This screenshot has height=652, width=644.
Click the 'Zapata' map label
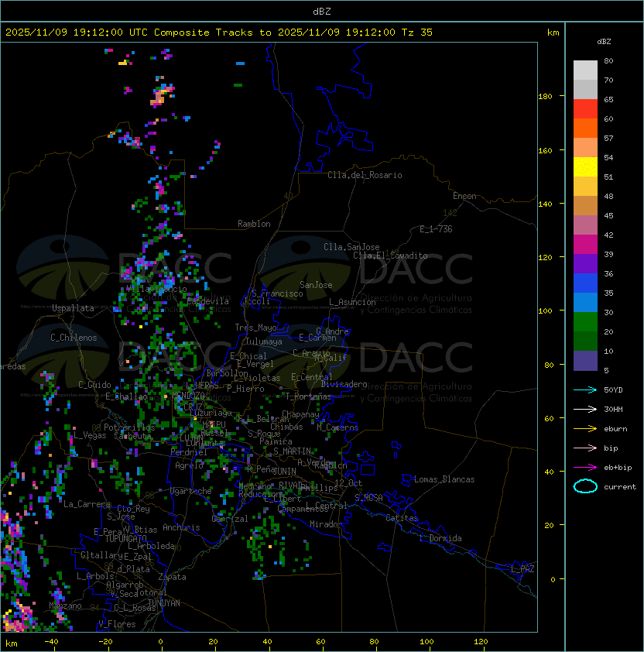tap(172, 577)
